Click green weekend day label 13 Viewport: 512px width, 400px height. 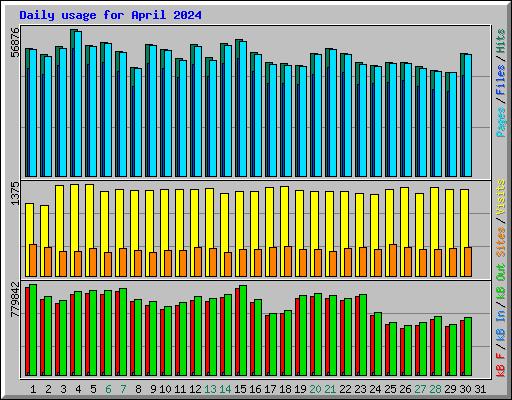coord(210,389)
